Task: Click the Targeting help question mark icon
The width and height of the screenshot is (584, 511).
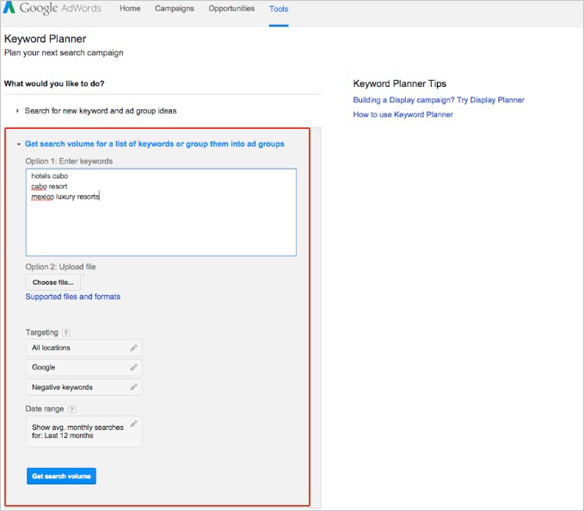Action: point(66,333)
